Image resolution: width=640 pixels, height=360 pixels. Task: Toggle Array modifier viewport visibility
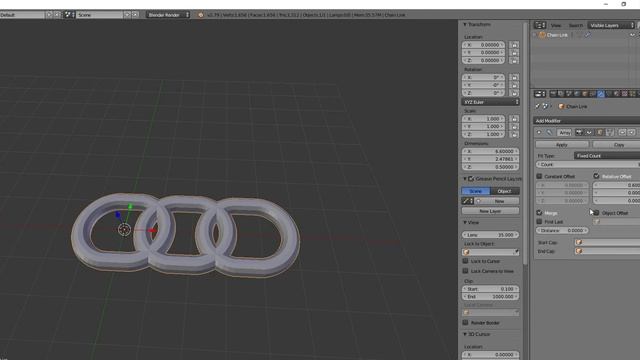[x=589, y=132]
